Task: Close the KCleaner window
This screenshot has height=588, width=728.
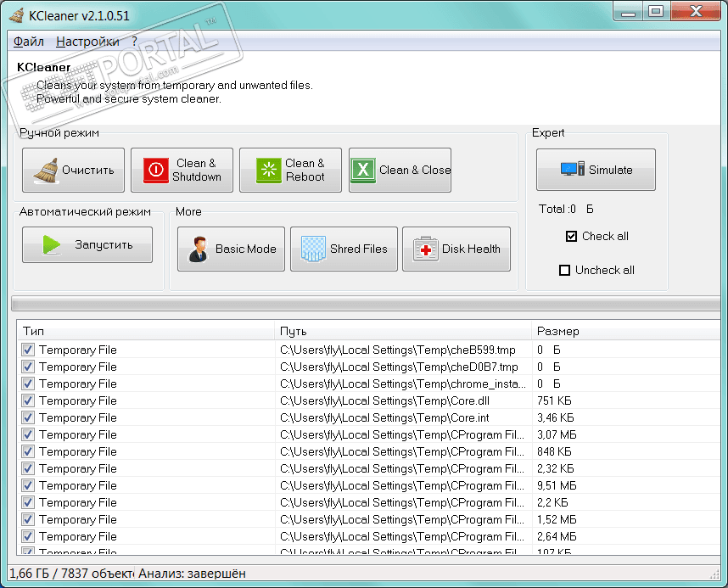Action: (x=695, y=12)
